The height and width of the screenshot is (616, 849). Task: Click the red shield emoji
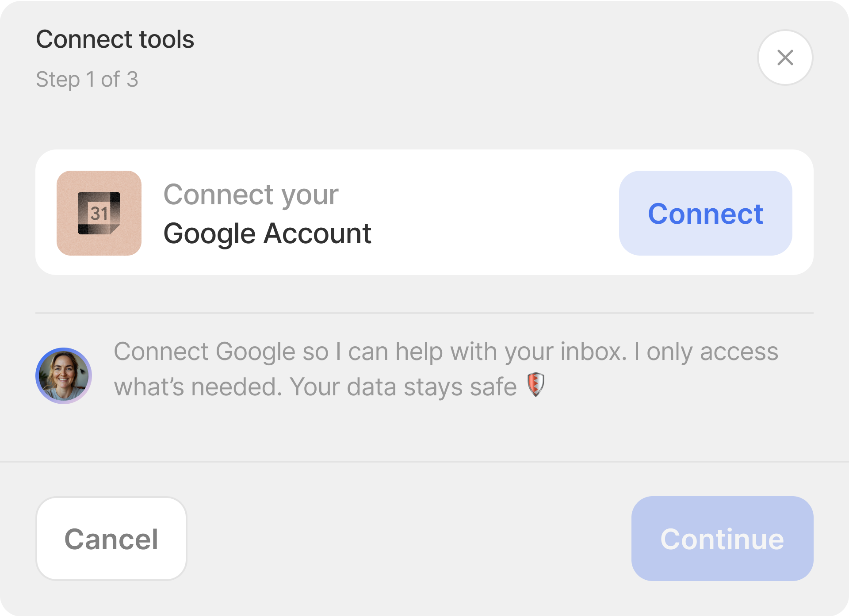[x=535, y=385]
